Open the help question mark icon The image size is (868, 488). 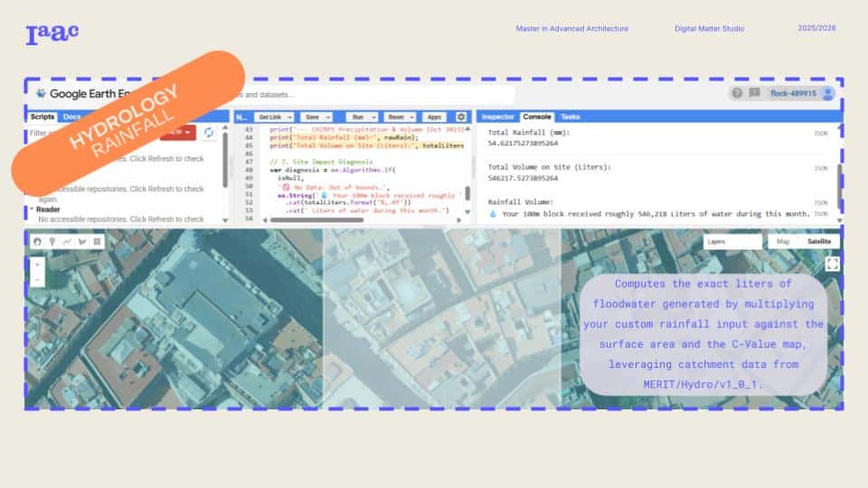[x=737, y=93]
